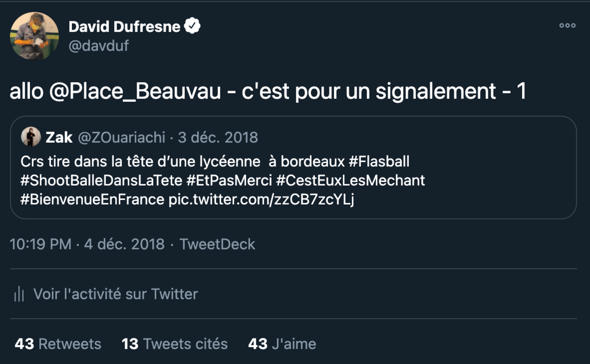This screenshot has height=364, width=590.
Task: Open the #Flasball hashtag
Action: click(x=379, y=162)
